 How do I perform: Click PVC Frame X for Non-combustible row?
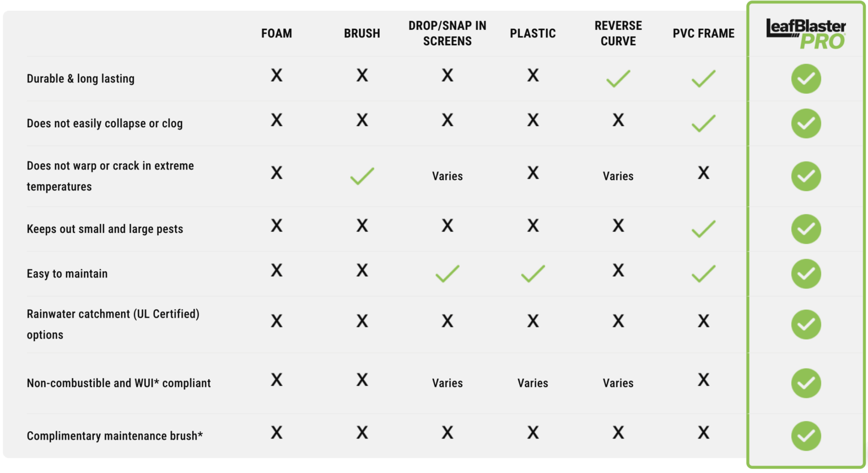tap(704, 380)
